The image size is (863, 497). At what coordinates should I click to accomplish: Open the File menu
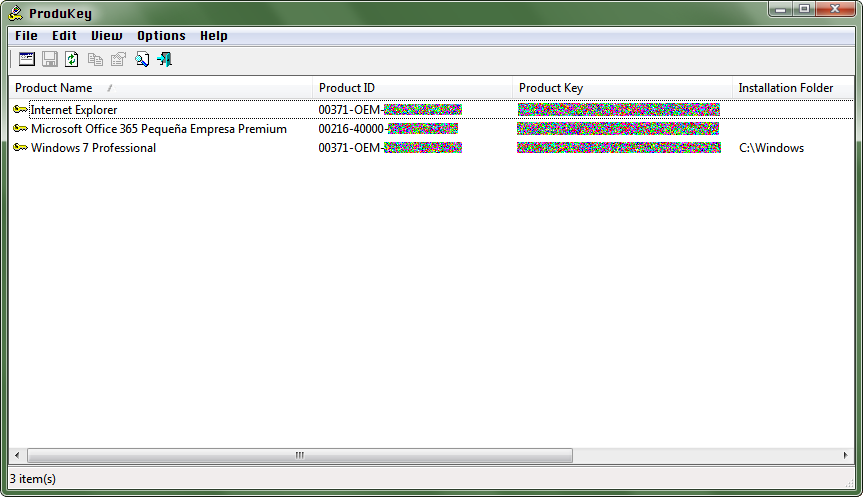[x=26, y=36]
